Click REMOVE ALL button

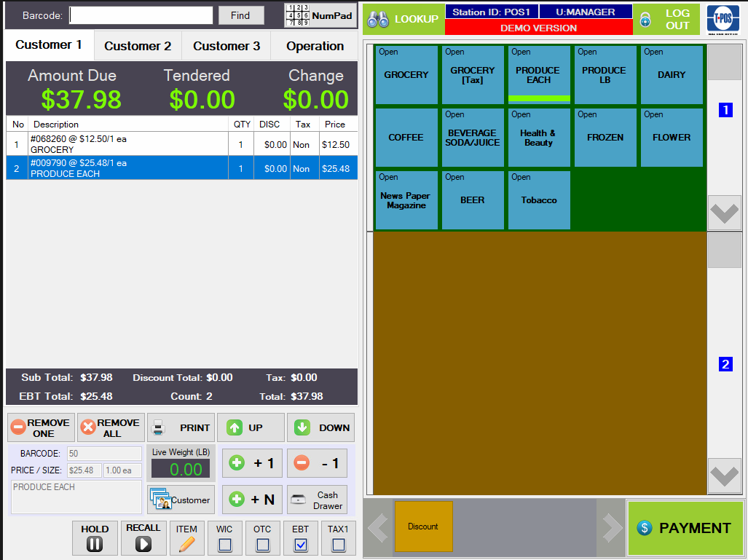111,427
